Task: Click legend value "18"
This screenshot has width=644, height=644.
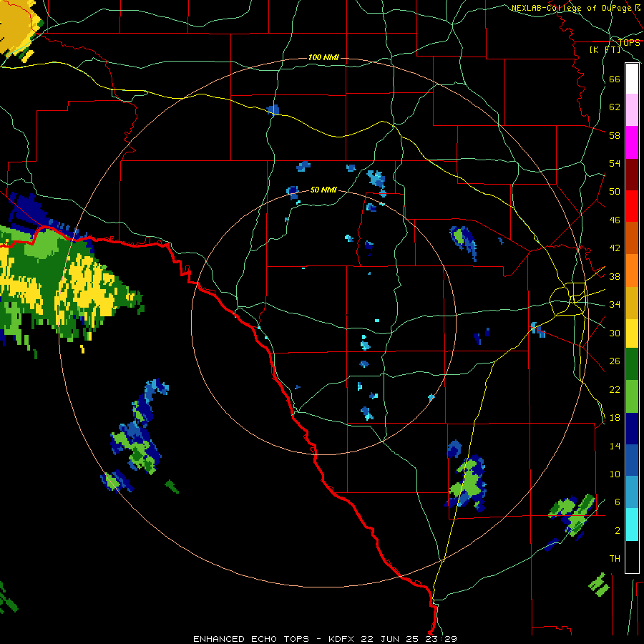Action: tap(615, 418)
